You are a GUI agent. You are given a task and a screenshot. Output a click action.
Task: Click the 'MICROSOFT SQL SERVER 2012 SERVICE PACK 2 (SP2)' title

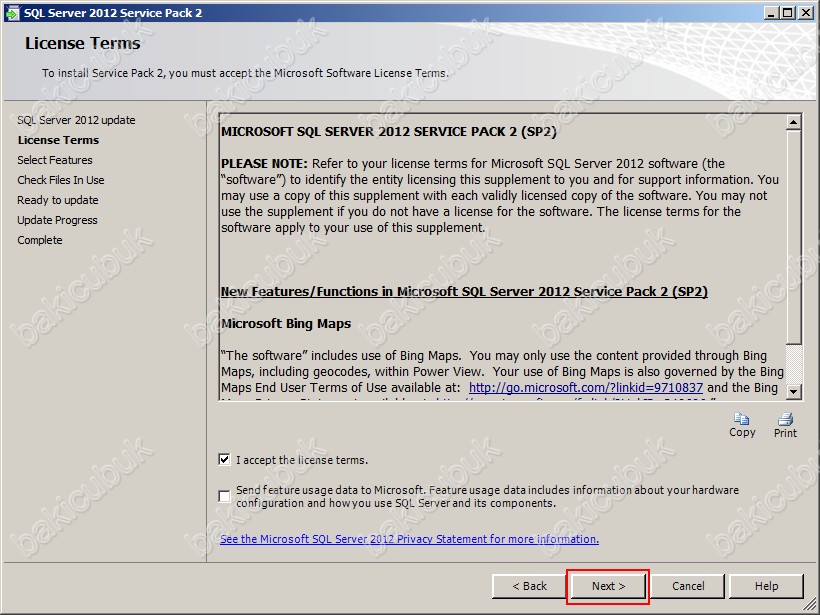pyautogui.click(x=389, y=132)
